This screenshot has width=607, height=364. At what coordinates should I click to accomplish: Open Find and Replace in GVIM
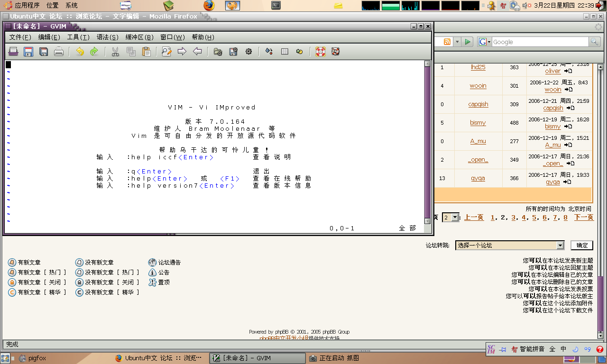pos(166,52)
